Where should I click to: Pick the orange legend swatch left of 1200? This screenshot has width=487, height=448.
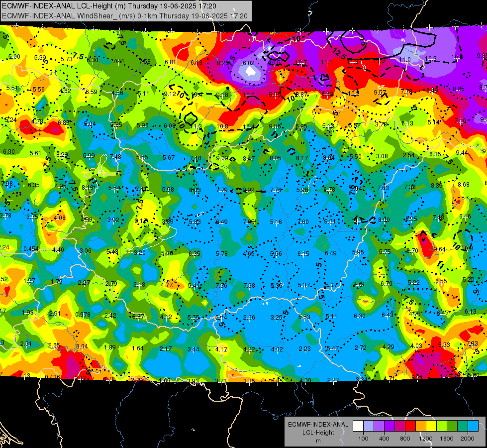tap(421, 426)
